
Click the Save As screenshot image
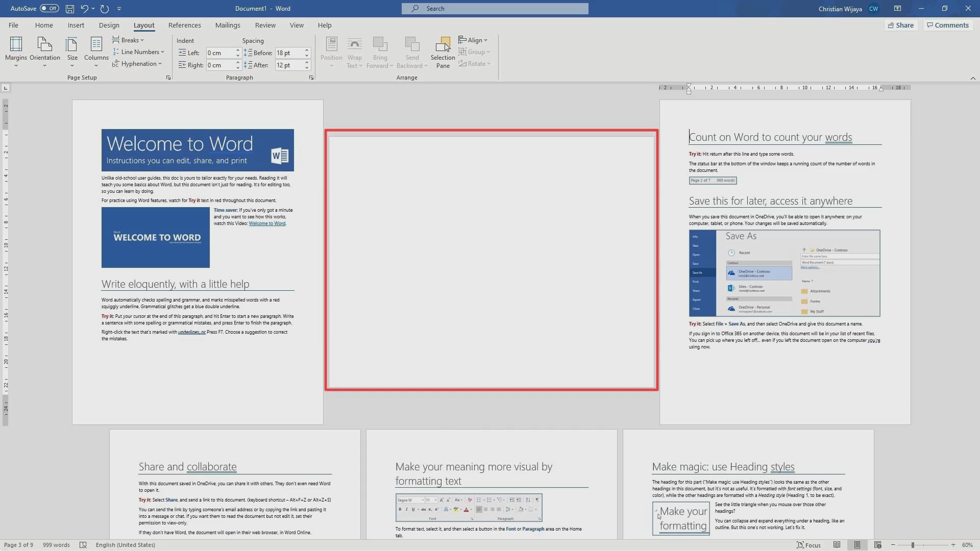[785, 273]
